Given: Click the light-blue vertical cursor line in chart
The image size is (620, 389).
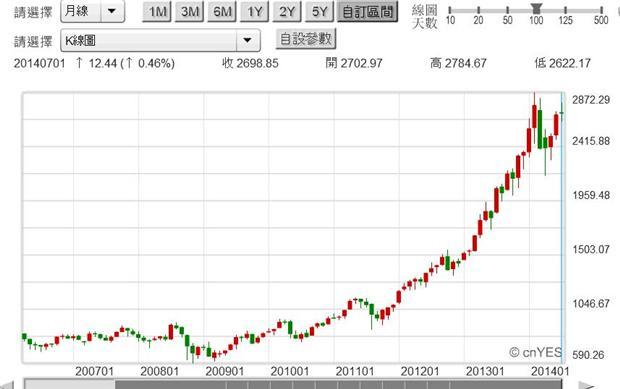Looking at the screenshot, I should (561, 227).
